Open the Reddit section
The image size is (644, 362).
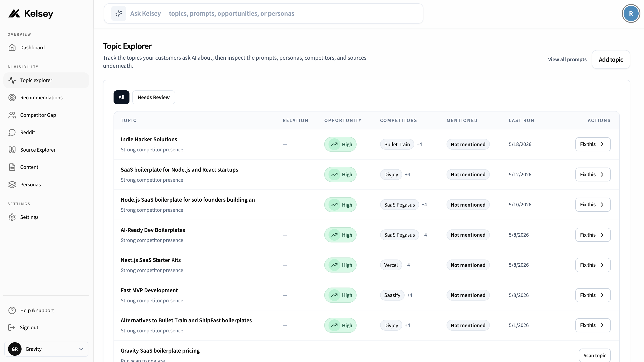tap(46, 132)
